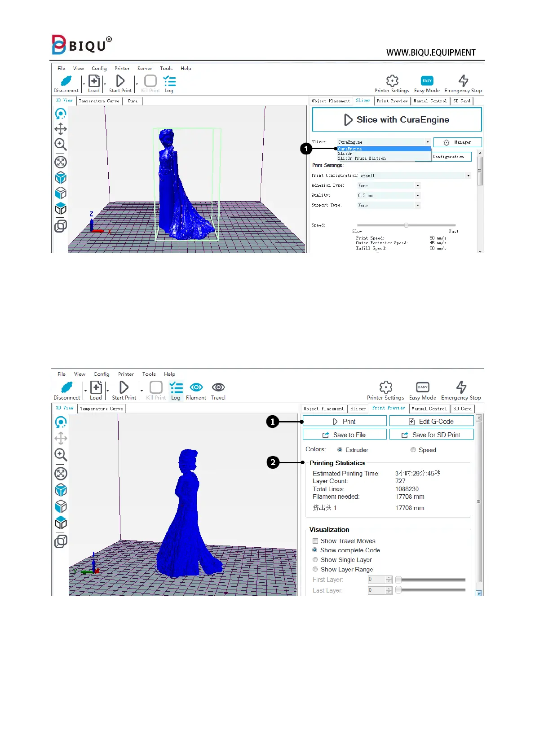Click the First Layer range slider
535x756 pixels.
pos(431,580)
